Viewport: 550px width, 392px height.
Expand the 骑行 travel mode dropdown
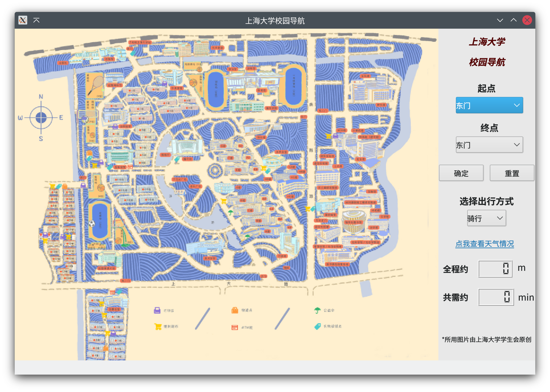click(x=486, y=218)
